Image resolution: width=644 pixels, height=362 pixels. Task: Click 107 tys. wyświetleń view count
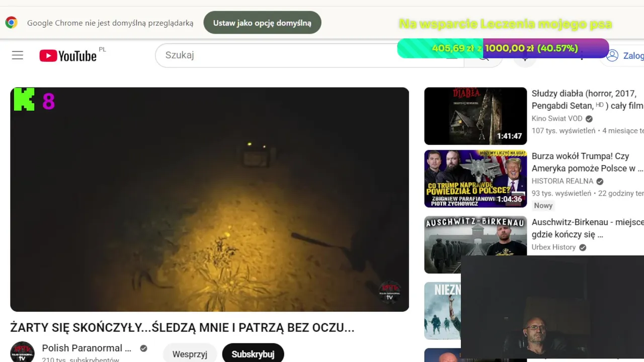pos(563,131)
